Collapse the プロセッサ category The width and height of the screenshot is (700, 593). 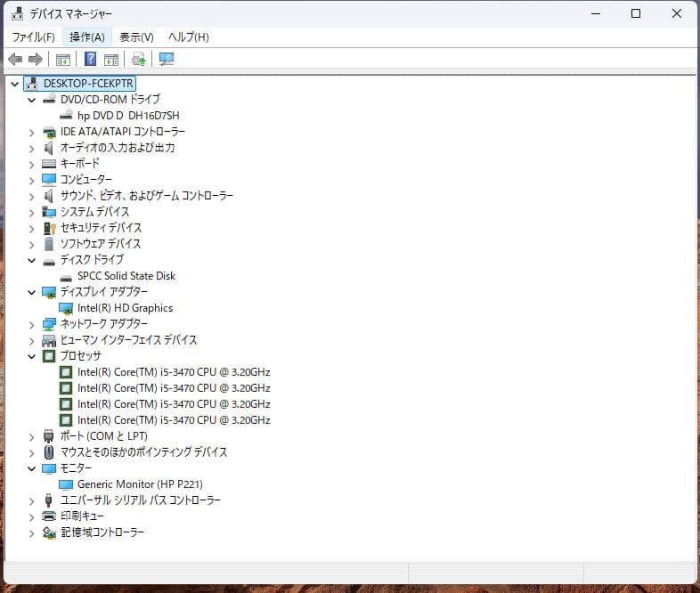(32, 356)
